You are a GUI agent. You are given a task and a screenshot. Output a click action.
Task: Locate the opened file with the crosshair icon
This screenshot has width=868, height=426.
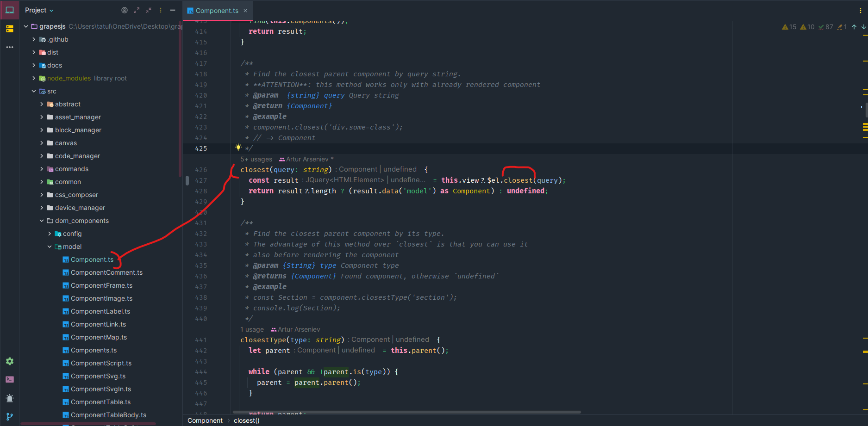(x=124, y=10)
